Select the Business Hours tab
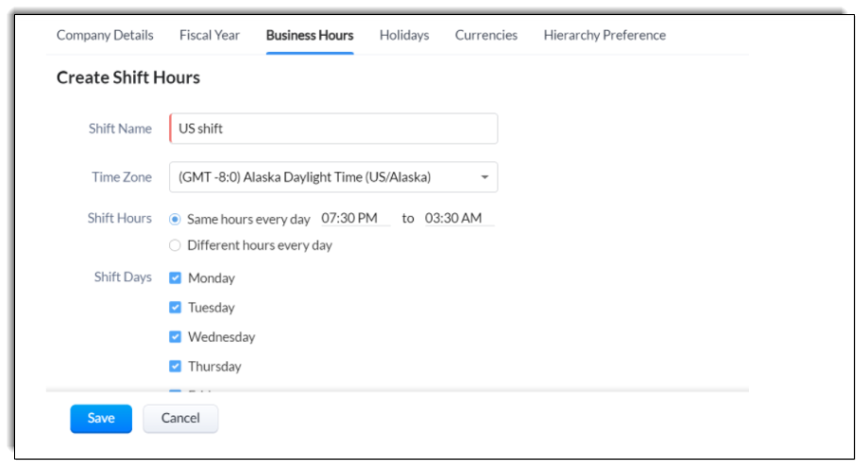 pyautogui.click(x=310, y=35)
